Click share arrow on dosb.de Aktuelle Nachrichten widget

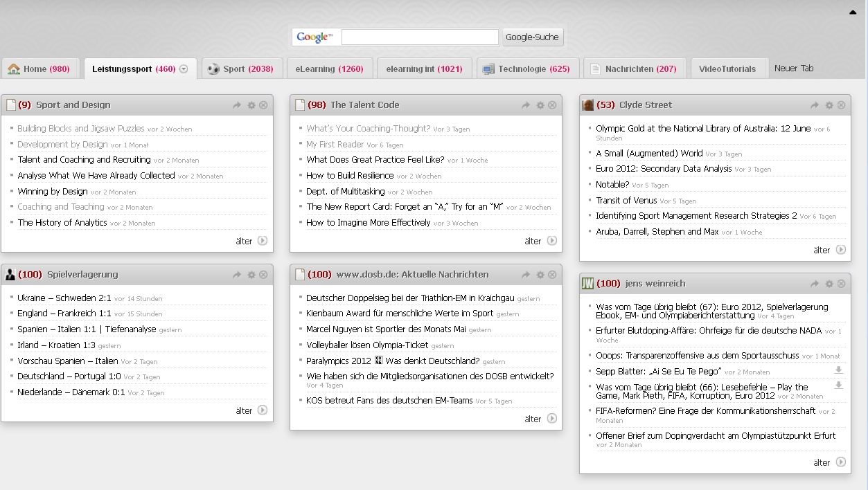coord(526,275)
